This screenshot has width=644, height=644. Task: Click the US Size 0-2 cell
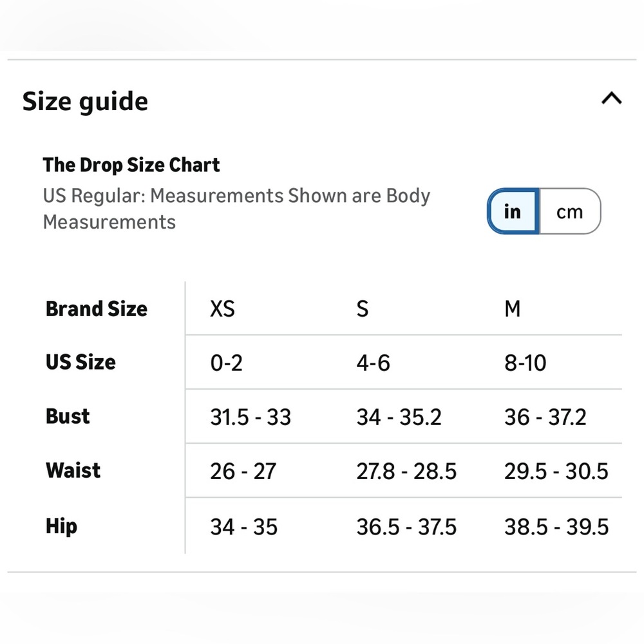click(x=226, y=363)
